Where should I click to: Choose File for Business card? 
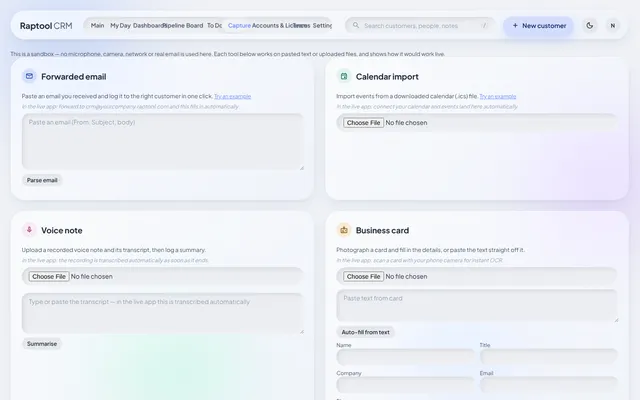[x=363, y=276]
